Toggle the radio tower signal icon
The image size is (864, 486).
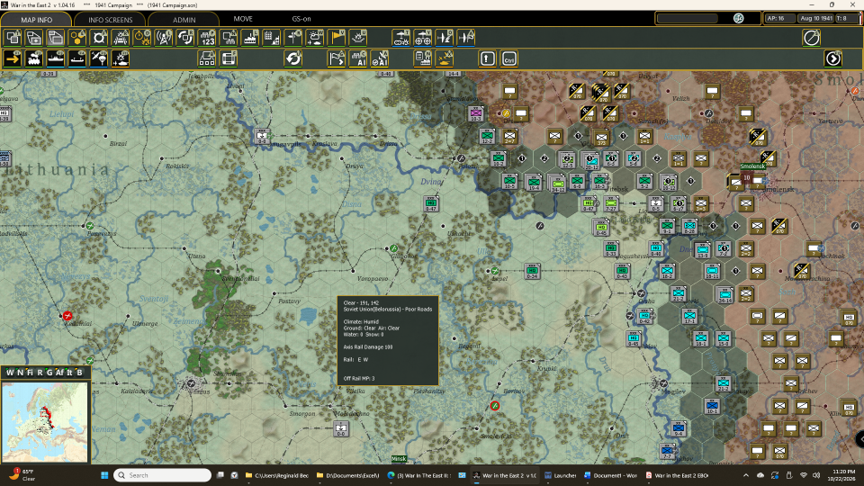pyautogui.click(x=164, y=38)
